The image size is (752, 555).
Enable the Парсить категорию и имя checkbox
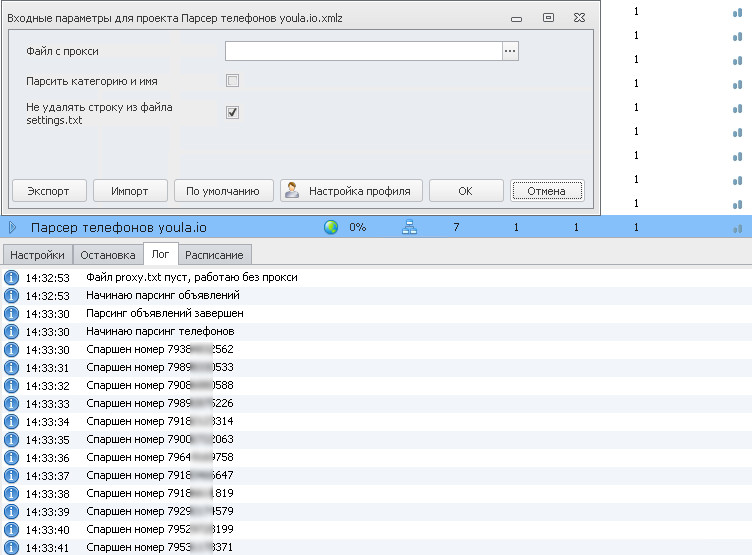coord(232,80)
